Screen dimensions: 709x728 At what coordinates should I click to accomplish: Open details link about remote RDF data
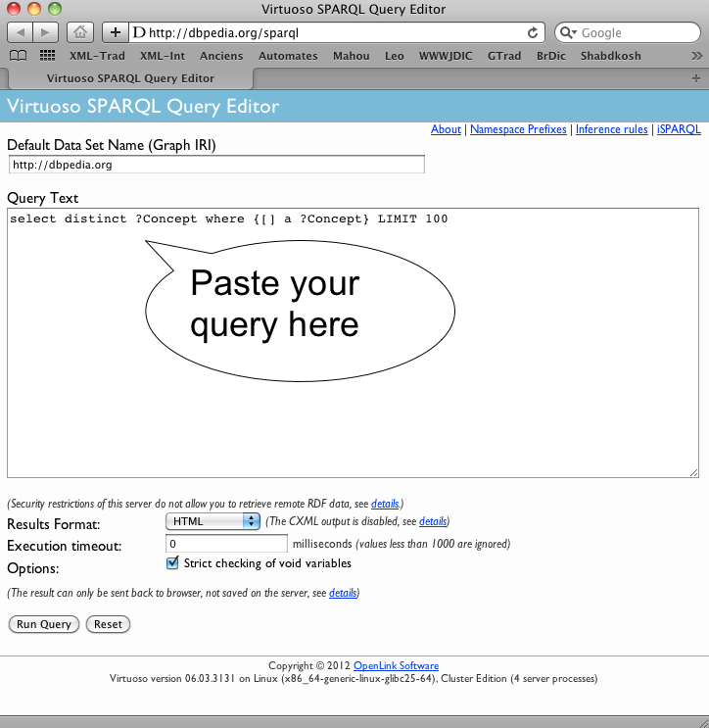coord(385,504)
